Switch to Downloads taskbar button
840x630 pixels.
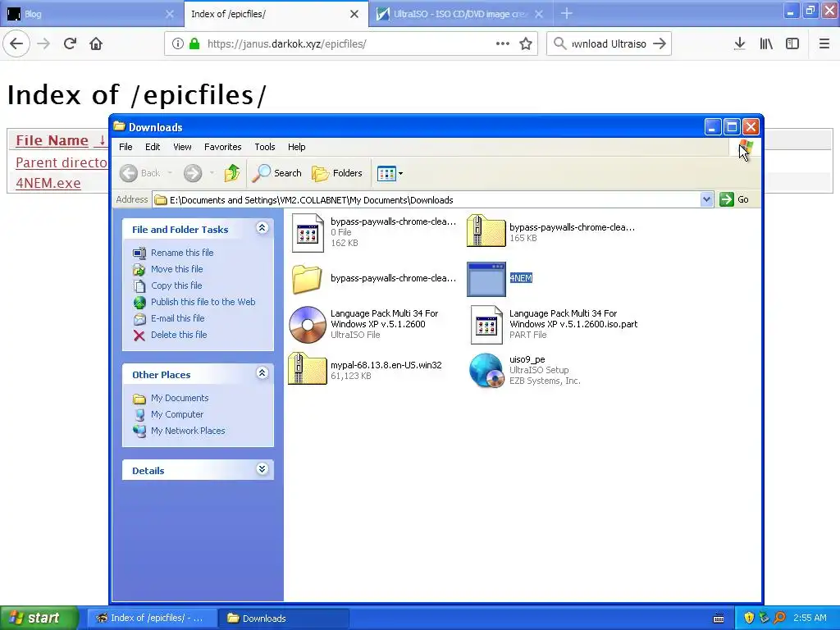coord(284,619)
